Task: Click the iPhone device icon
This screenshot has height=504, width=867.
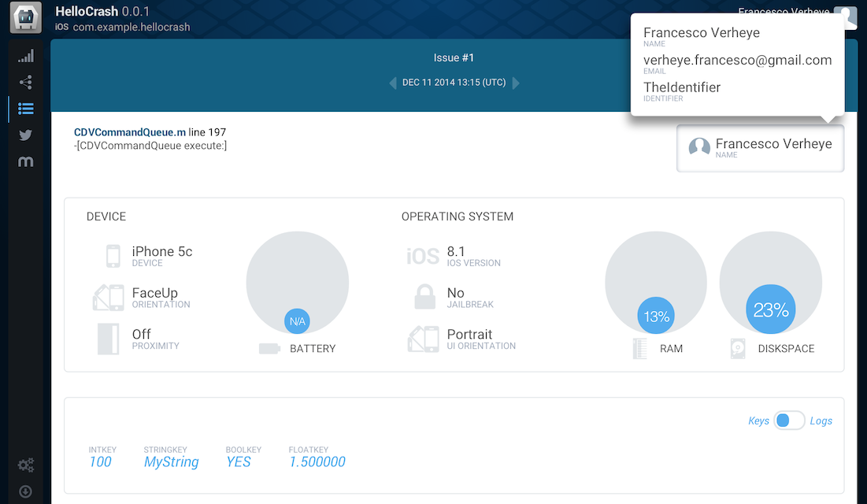Action: point(113,256)
